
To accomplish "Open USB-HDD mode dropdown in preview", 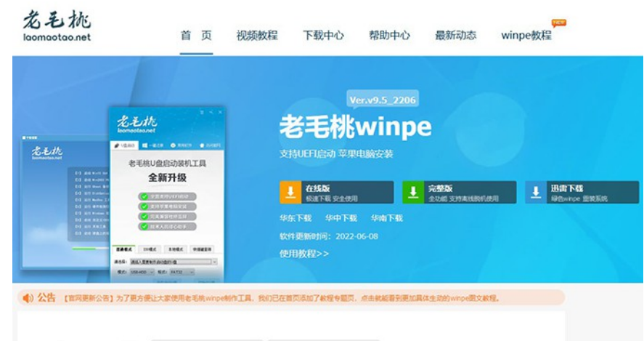I will [x=142, y=272].
